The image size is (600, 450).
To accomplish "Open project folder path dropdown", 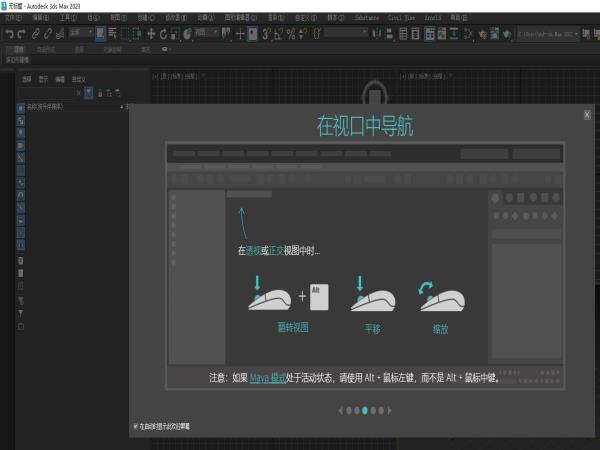I will [x=547, y=34].
